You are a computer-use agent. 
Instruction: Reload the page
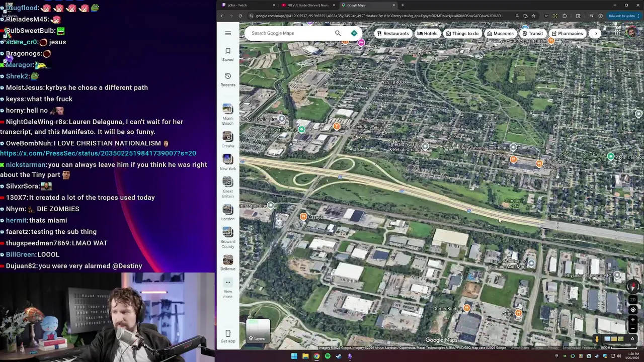[x=240, y=16]
